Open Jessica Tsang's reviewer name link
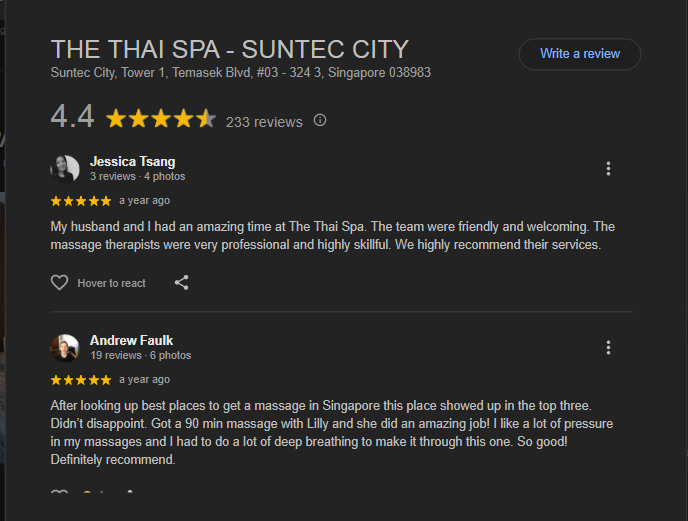 point(132,161)
